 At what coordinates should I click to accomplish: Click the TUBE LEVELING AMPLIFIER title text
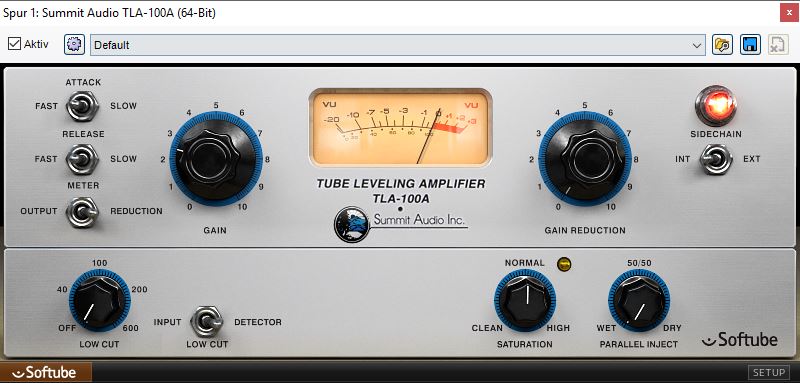click(401, 184)
